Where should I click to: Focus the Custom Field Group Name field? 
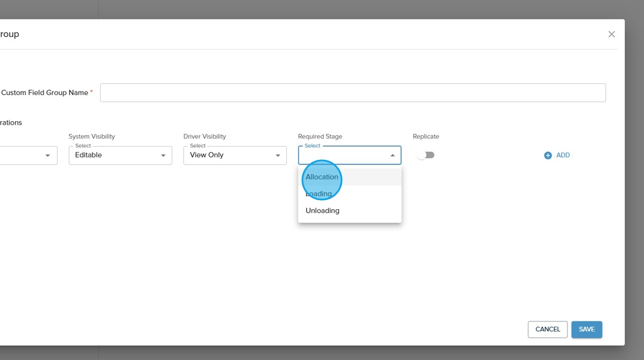(352, 93)
